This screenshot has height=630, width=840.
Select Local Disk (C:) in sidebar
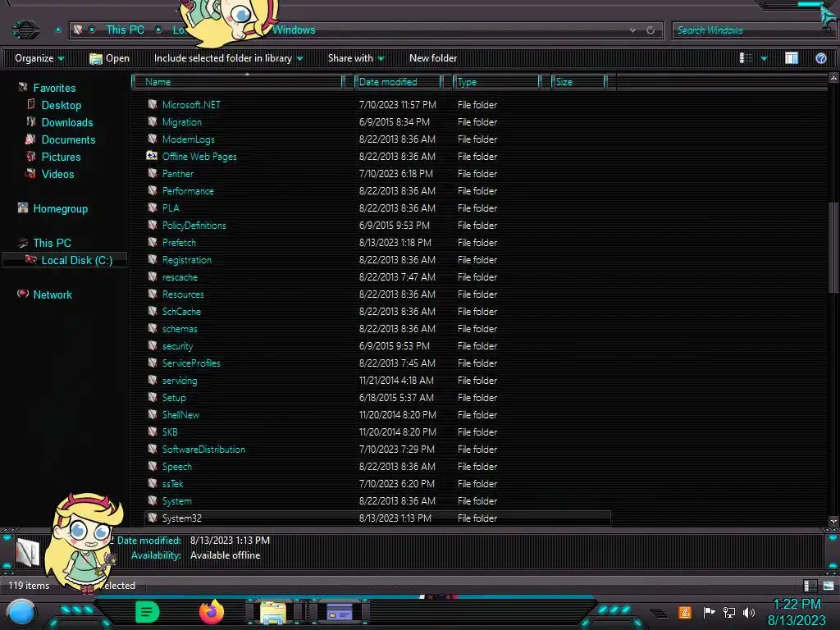76,260
